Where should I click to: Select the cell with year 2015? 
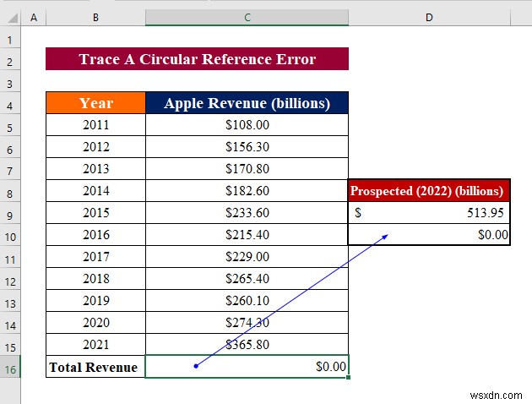pos(95,212)
